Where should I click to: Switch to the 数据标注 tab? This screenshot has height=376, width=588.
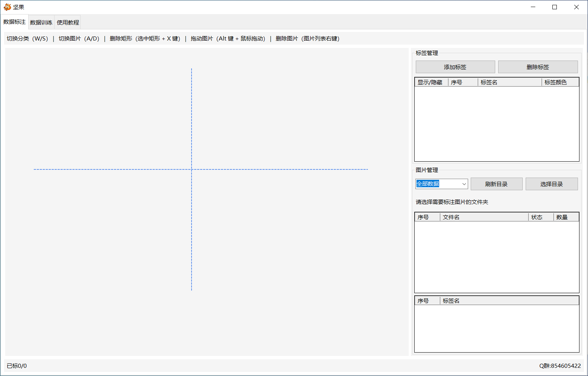point(14,22)
